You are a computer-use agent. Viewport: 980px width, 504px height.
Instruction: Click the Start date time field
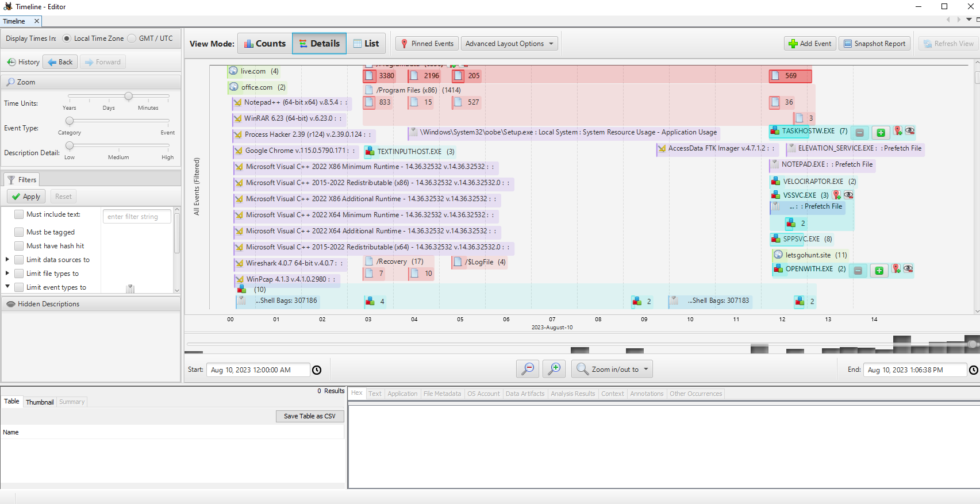(258, 370)
